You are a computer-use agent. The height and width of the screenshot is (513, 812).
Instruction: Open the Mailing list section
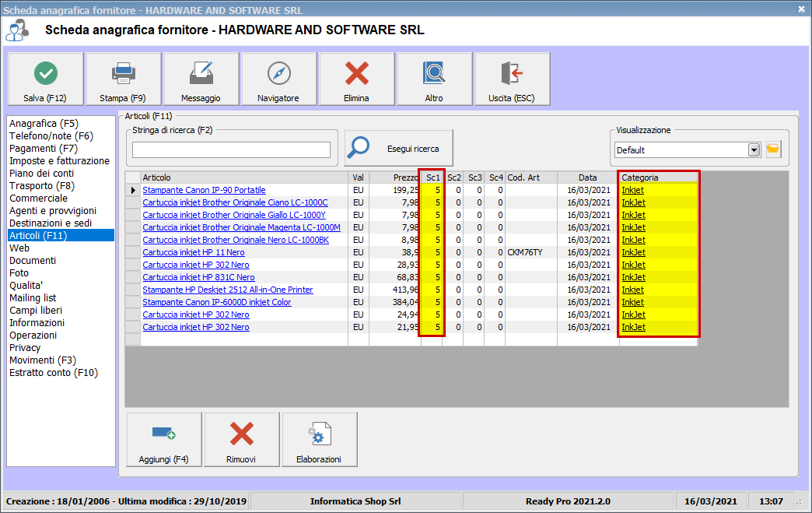[x=33, y=297]
